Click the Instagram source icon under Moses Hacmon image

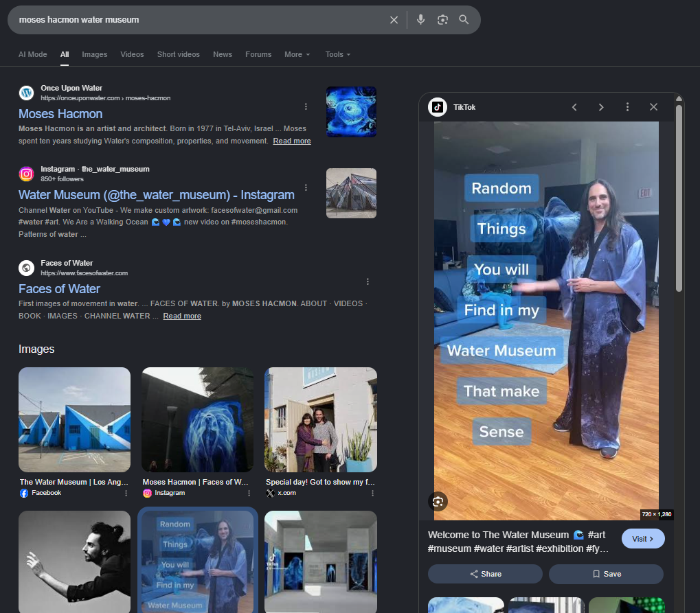point(147,493)
